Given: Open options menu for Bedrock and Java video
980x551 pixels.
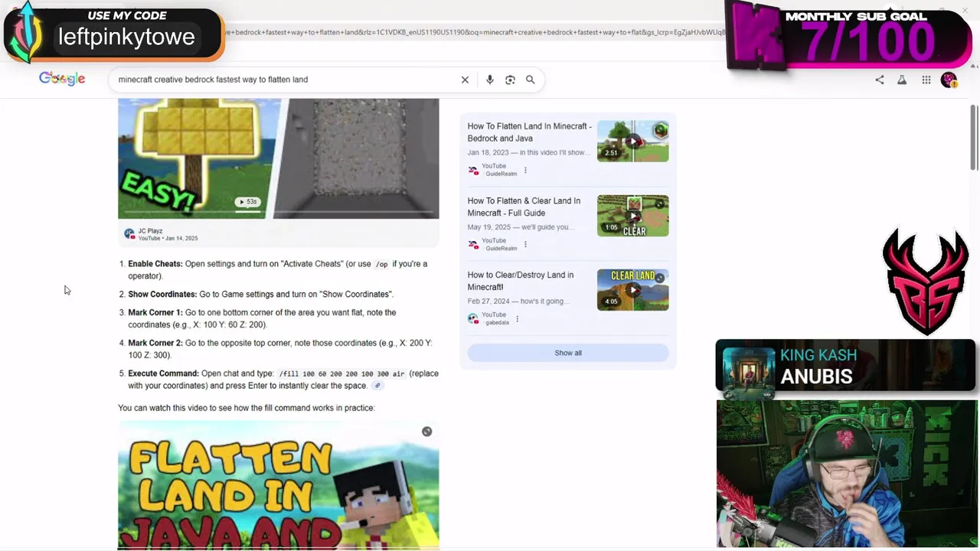Looking at the screenshot, I should coord(525,170).
